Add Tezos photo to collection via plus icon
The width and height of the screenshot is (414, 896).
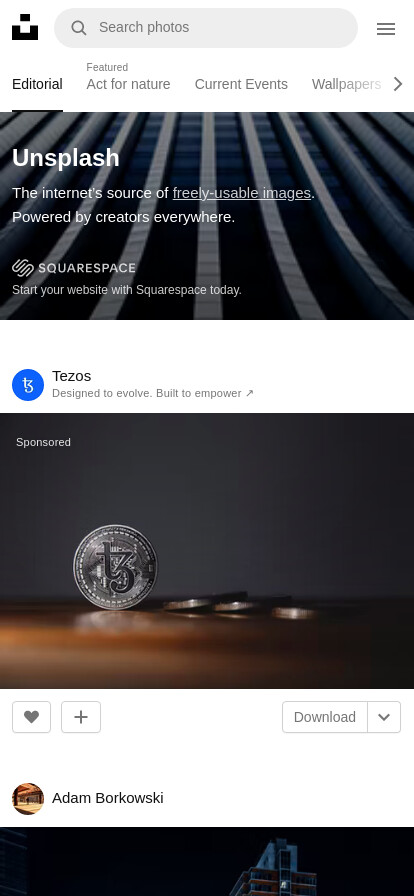click(x=81, y=717)
